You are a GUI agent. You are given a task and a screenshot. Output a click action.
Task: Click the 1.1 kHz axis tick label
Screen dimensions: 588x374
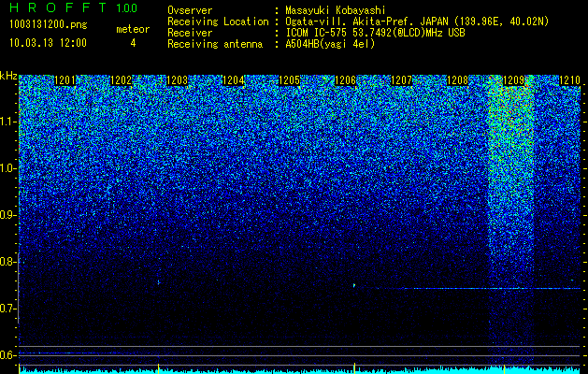click(8, 122)
